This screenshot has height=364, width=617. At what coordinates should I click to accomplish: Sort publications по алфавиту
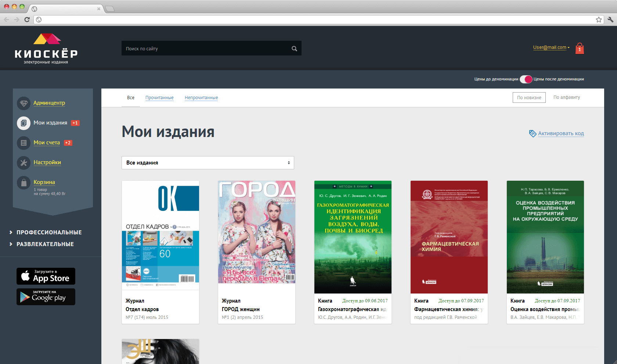[566, 97]
